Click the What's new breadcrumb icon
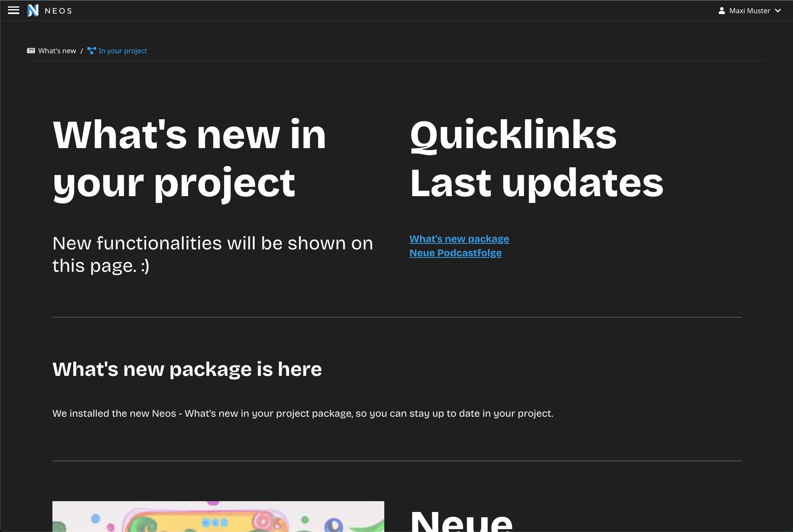The image size is (793, 532). (31, 51)
